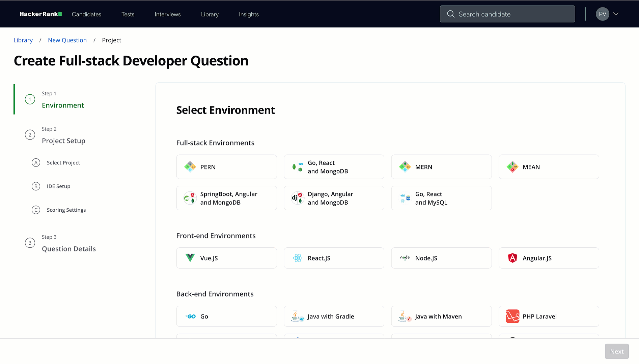639x364 pixels.
Task: Select the Vue.JS icon
Action: [190, 258]
